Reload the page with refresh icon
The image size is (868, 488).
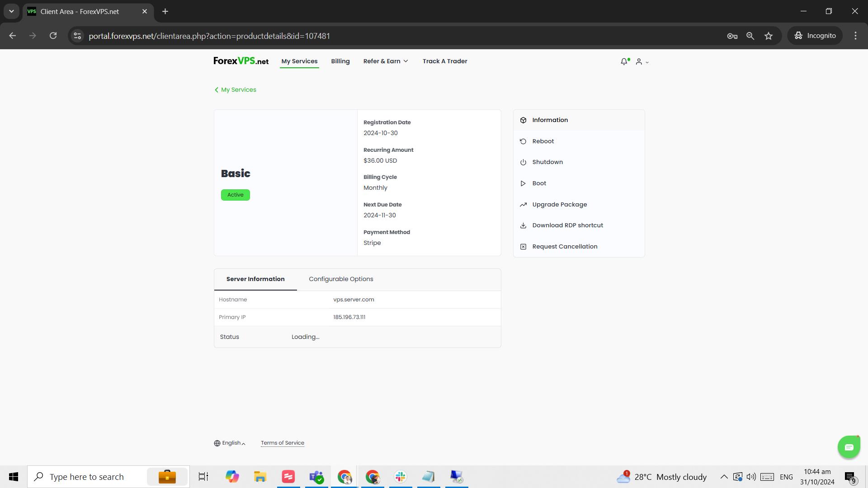tap(53, 36)
